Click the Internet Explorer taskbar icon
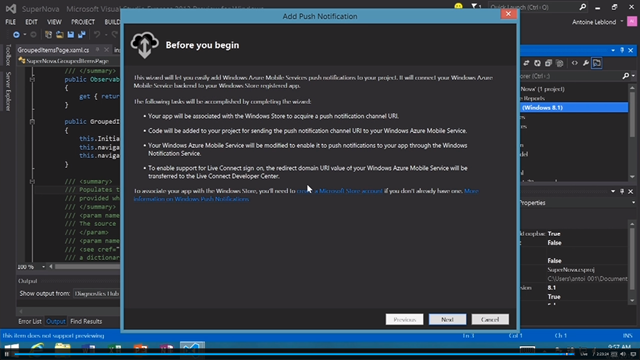 click(37, 349)
